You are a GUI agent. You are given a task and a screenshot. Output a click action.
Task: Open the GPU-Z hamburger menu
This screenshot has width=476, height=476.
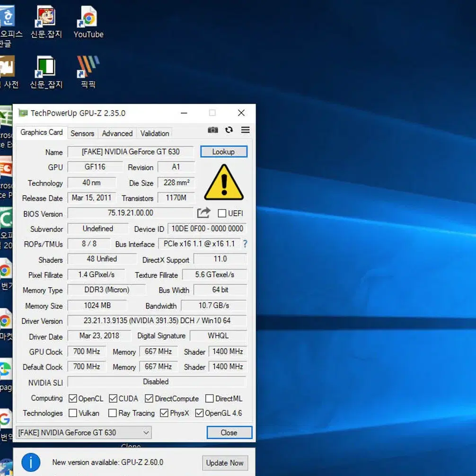245,130
